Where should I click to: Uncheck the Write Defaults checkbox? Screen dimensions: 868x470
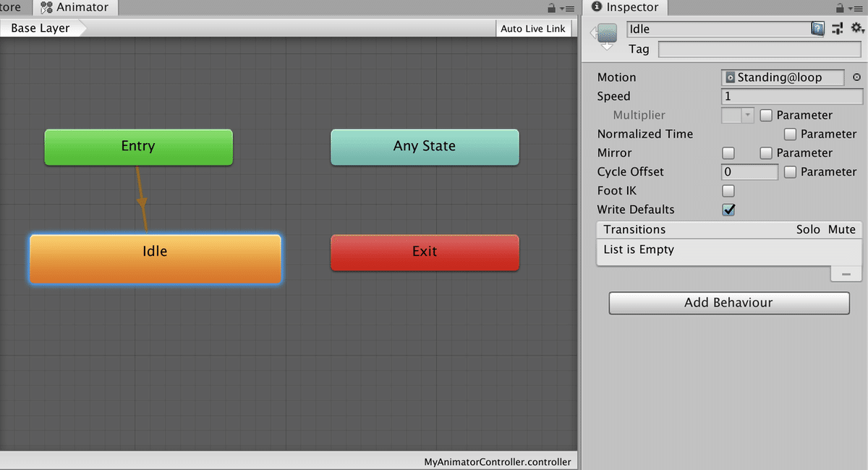728,209
